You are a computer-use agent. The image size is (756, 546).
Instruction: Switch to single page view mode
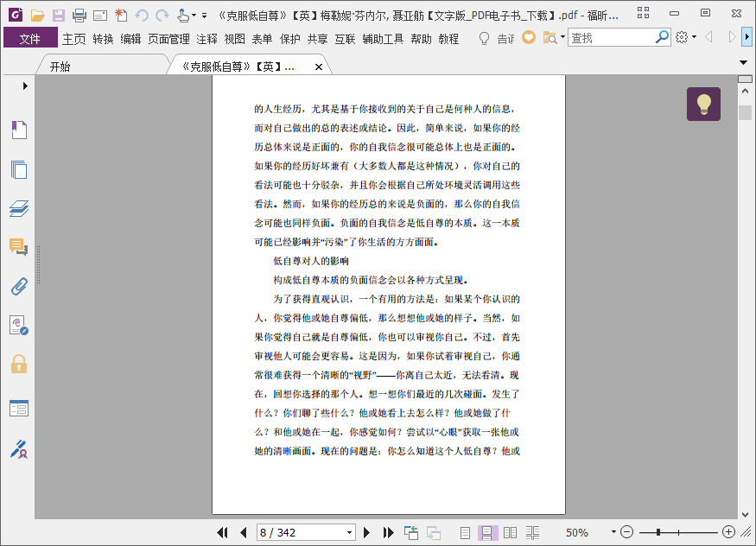[465, 532]
